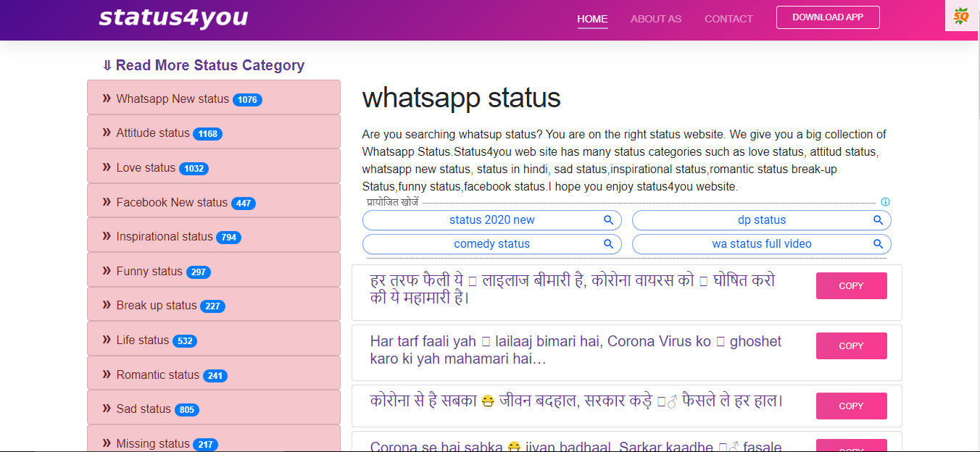Click search icon in comedy status pill

point(609,244)
